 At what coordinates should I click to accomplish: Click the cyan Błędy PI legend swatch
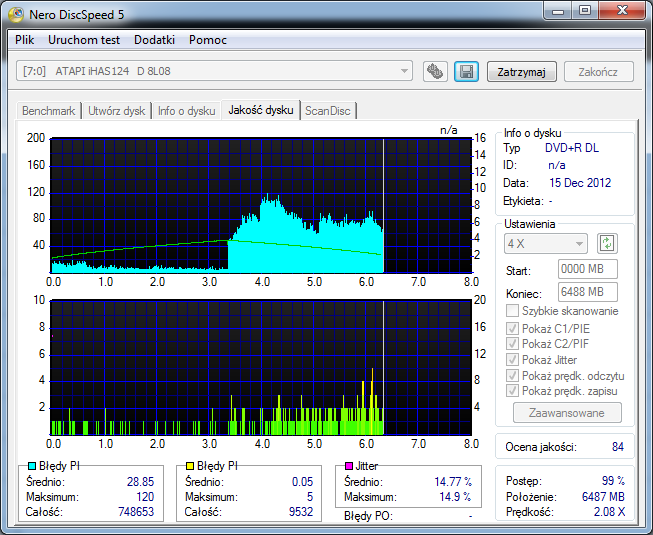point(31,466)
